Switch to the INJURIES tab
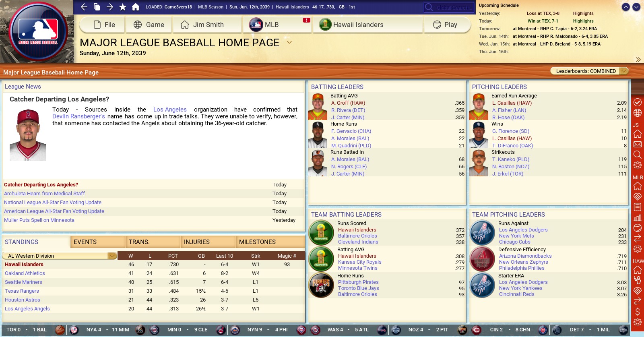Image resolution: width=644 pixels, height=337 pixels. 197,242
